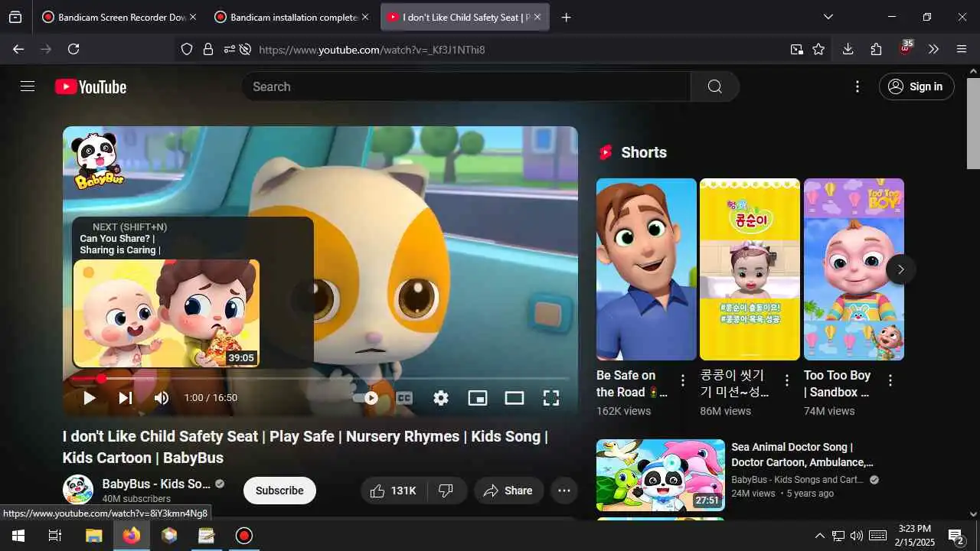This screenshot has width=980, height=551.
Task: Go back one page
Action: [18, 49]
